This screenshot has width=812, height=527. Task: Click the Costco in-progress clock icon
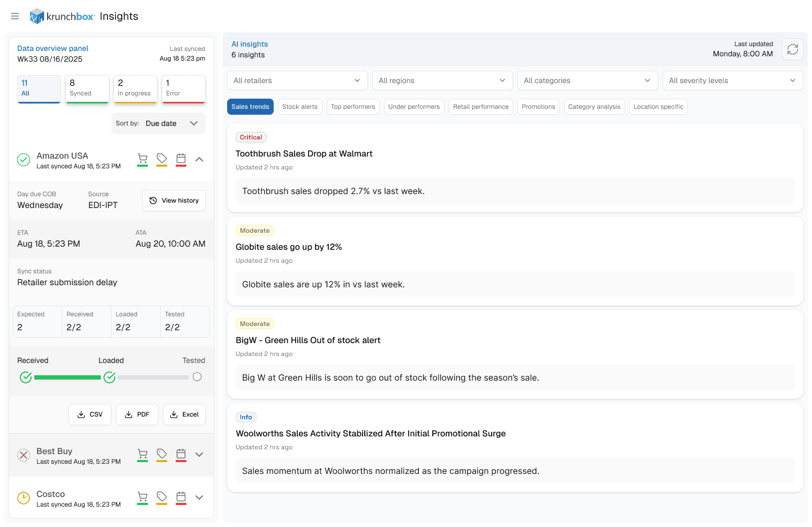(x=24, y=498)
